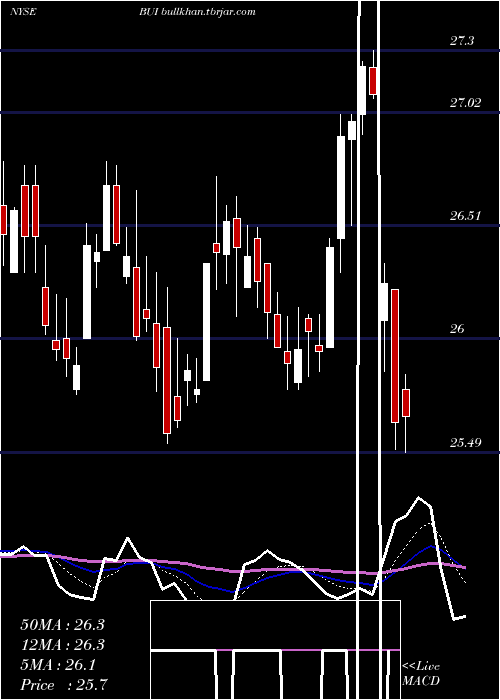Click the 27.3 price level label
The height and width of the screenshot is (700, 500).
pyautogui.click(x=462, y=41)
